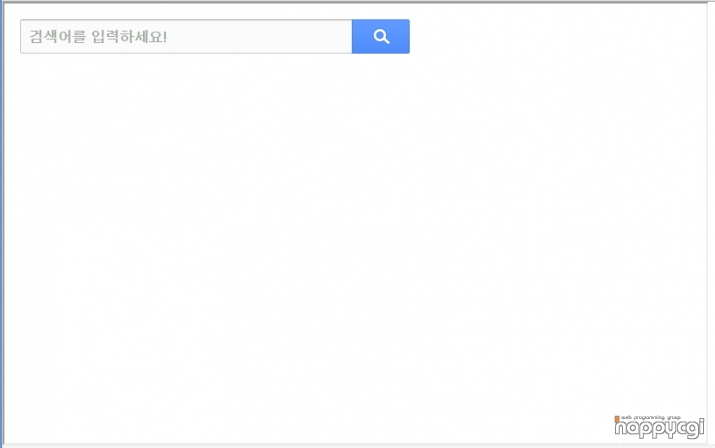Click empty space right of search button
This screenshot has height=448, width=715.
tap(556, 36)
